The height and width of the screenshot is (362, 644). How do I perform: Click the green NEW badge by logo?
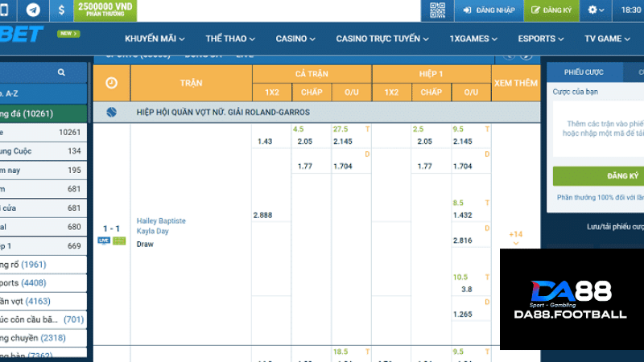pos(68,34)
